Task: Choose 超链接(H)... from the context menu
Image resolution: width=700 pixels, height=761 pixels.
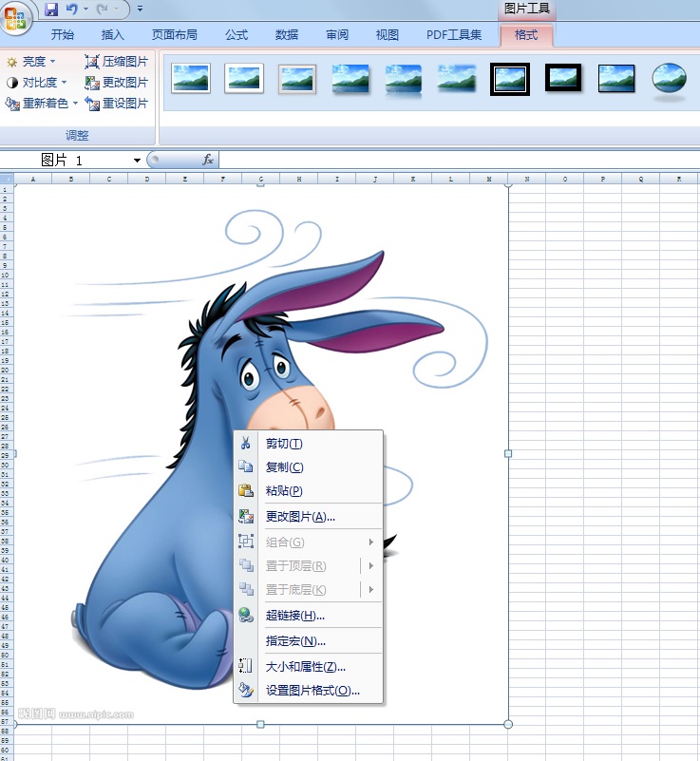Action: tap(309, 616)
